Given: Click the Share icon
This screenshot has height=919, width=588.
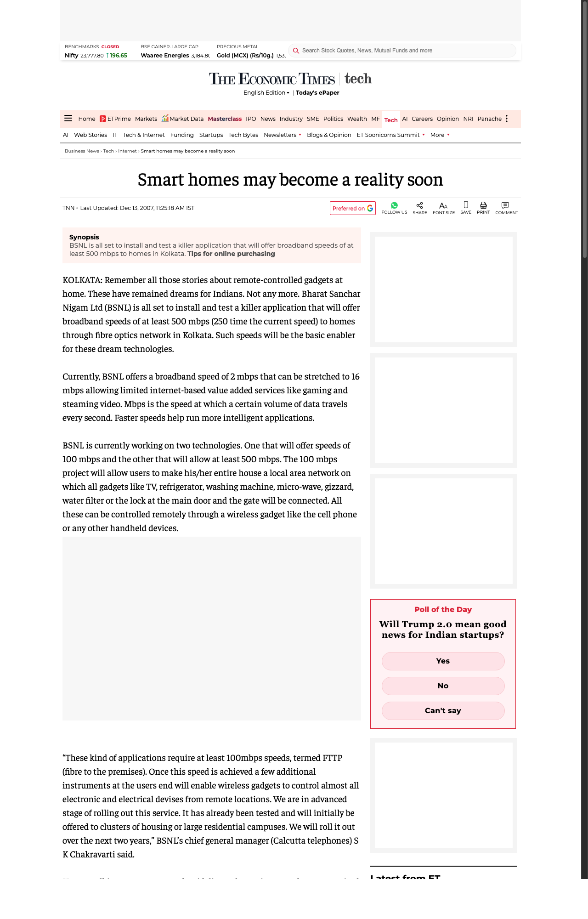Looking at the screenshot, I should (x=419, y=205).
